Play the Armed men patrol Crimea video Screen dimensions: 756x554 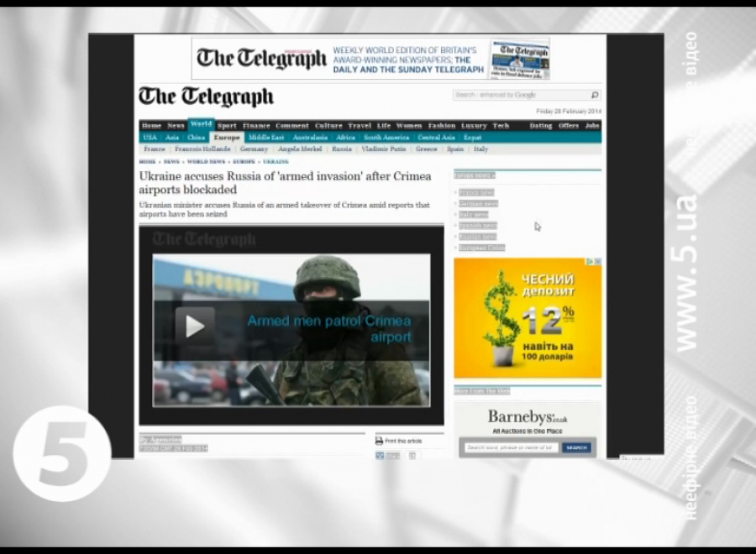(x=195, y=326)
